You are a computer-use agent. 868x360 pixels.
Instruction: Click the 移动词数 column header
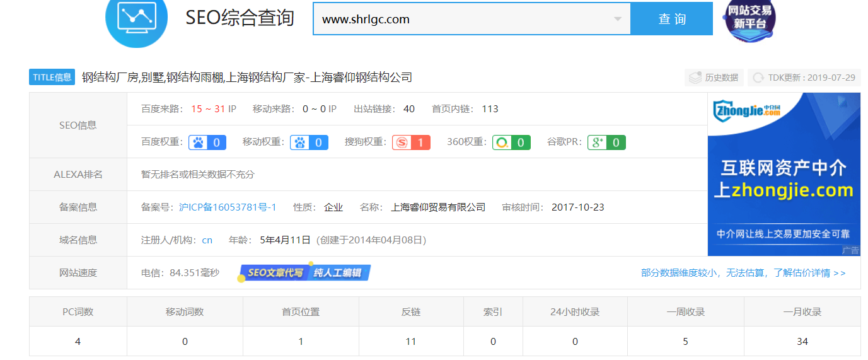click(185, 311)
